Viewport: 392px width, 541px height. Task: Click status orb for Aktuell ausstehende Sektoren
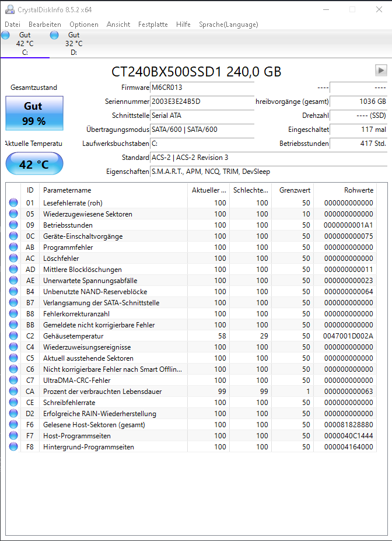[x=13, y=358]
